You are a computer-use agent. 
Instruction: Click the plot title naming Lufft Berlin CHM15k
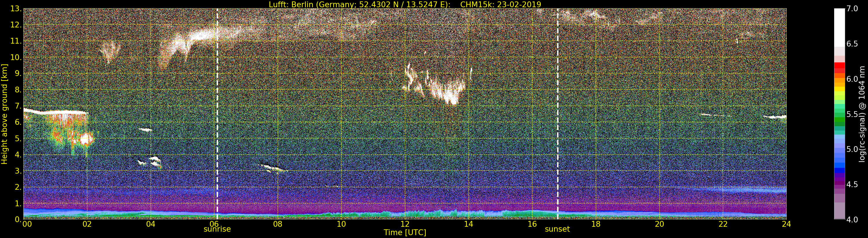pos(405,4)
